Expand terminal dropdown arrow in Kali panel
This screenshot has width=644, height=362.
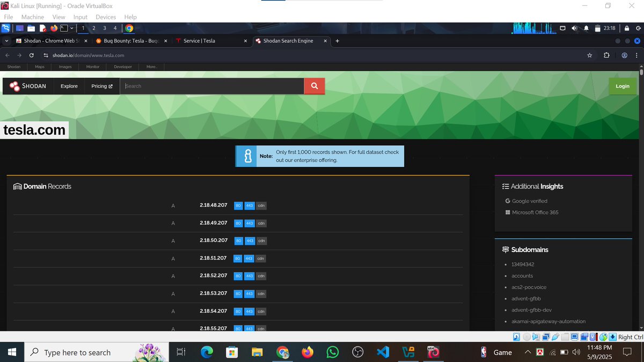pos(72,28)
